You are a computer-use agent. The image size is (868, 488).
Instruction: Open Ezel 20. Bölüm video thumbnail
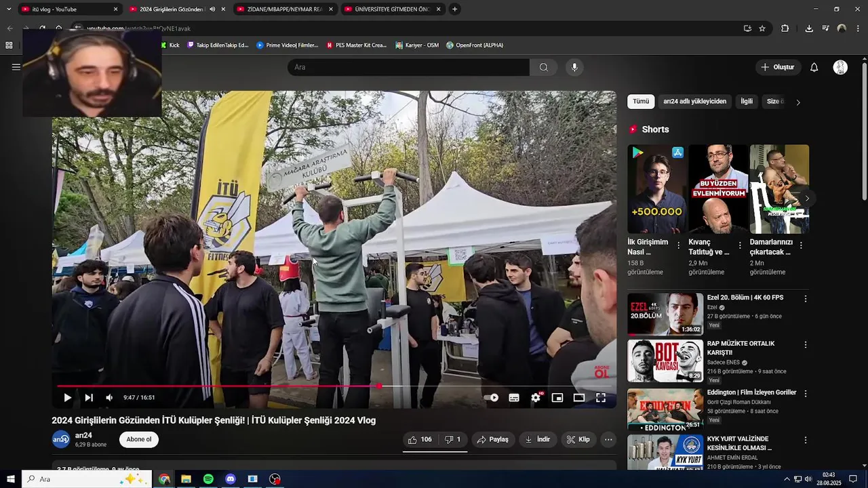click(665, 314)
